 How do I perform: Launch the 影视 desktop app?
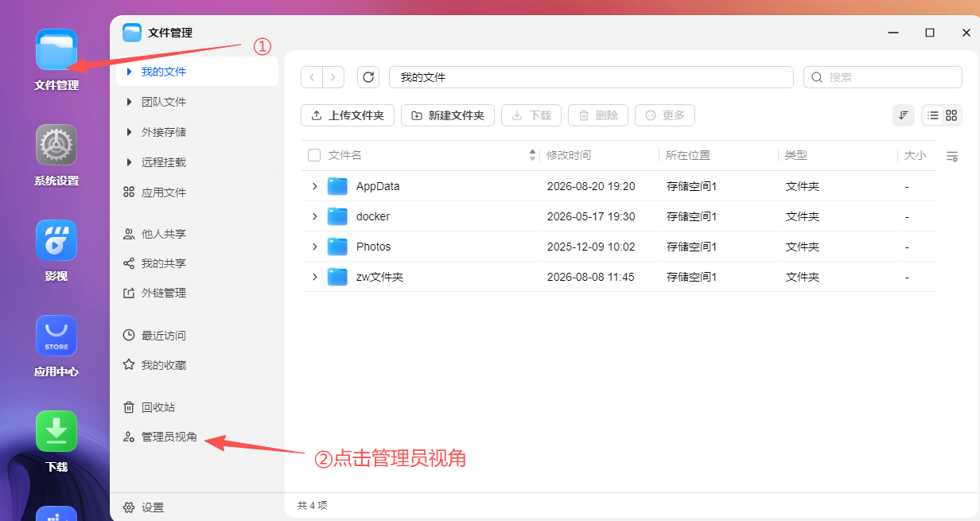(56, 240)
